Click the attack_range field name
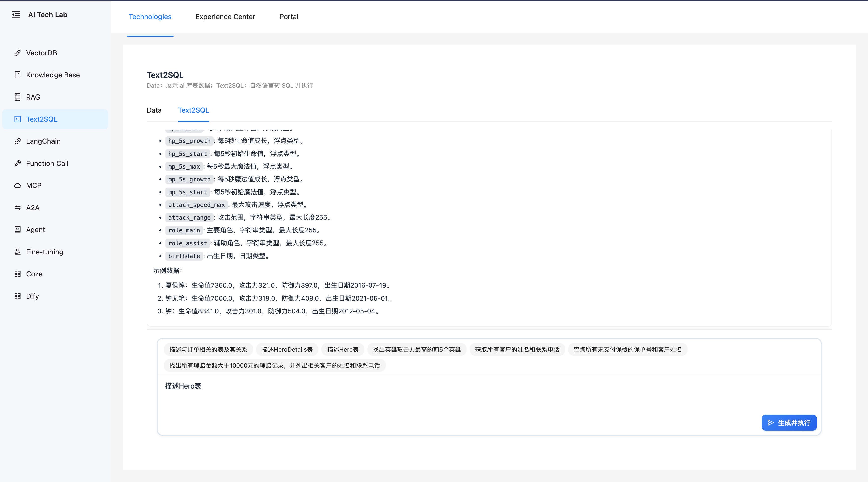The width and height of the screenshot is (868, 482). coord(189,217)
